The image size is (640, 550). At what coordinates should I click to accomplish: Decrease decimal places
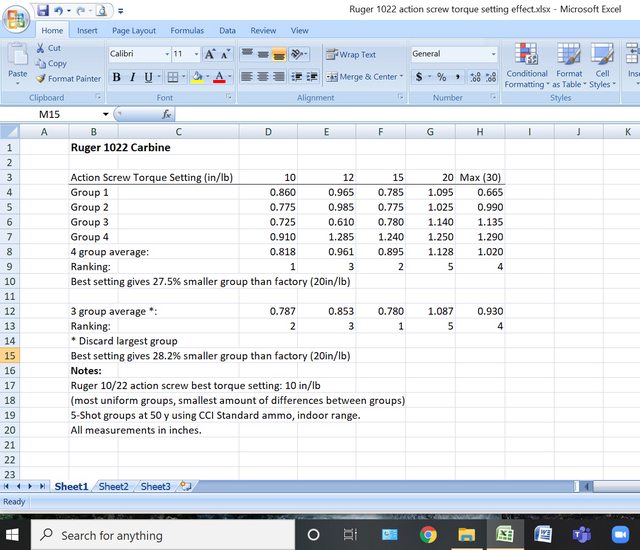click(x=491, y=77)
